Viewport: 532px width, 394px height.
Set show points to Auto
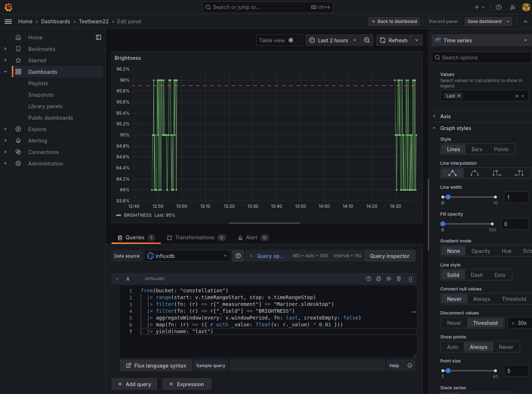(452, 347)
